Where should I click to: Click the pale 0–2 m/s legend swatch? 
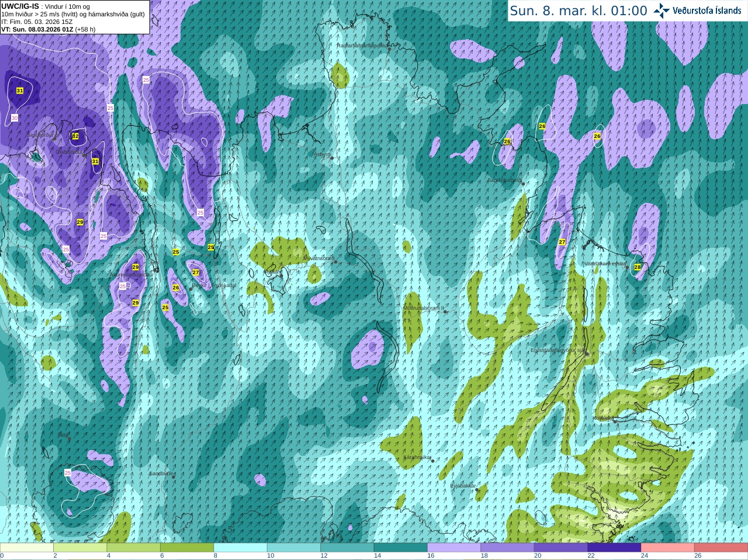tap(27, 548)
